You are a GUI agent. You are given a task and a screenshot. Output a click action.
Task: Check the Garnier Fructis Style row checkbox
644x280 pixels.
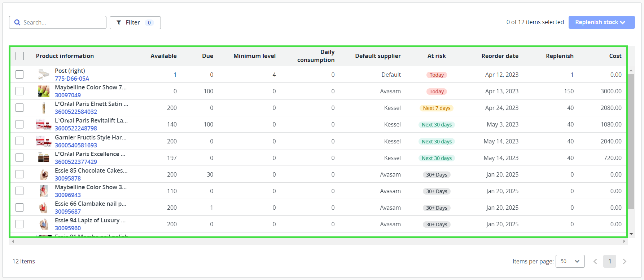(20, 141)
